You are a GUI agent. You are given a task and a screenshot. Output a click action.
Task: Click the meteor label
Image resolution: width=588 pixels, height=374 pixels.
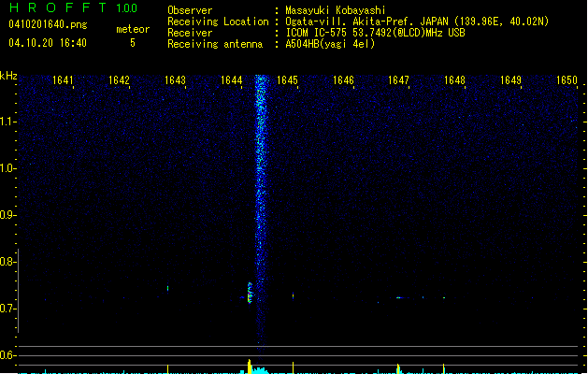[133, 29]
